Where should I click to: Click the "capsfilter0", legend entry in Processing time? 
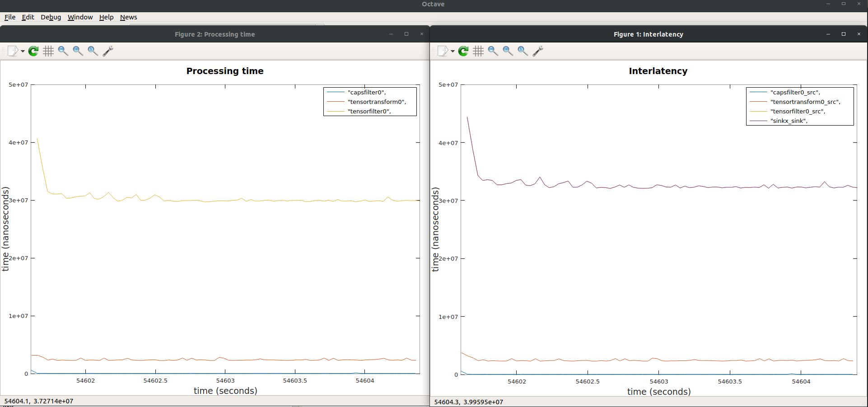367,92
